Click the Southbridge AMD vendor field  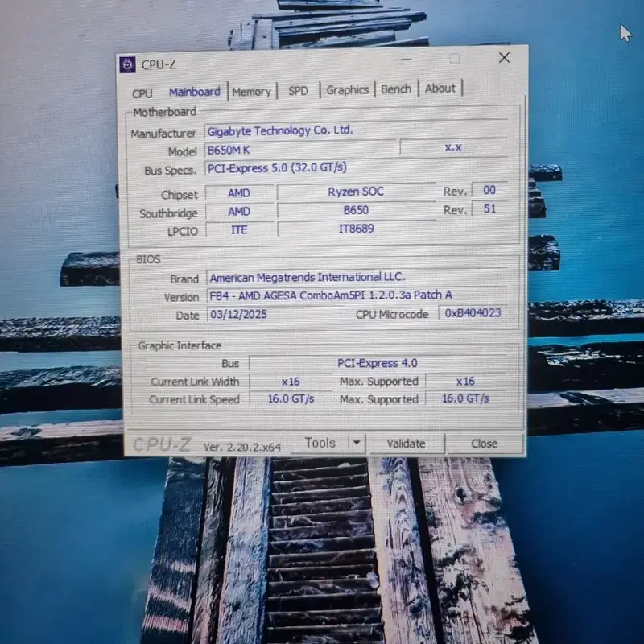(x=239, y=212)
